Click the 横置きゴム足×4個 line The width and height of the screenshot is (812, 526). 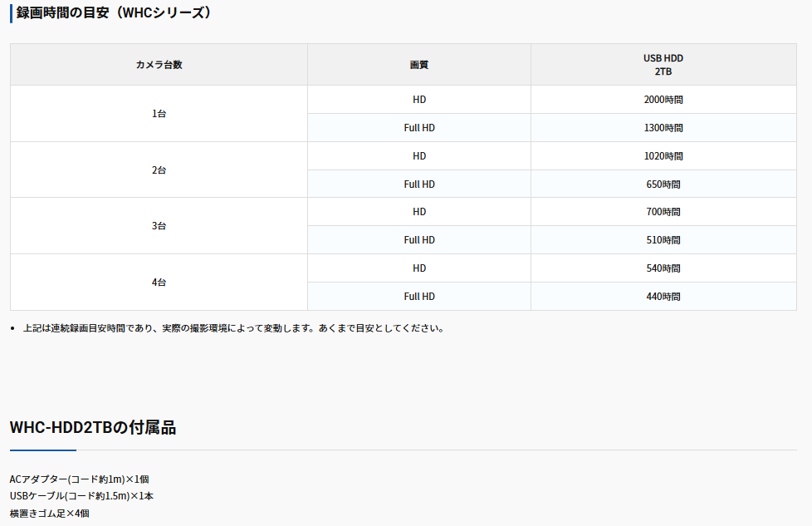point(49,514)
